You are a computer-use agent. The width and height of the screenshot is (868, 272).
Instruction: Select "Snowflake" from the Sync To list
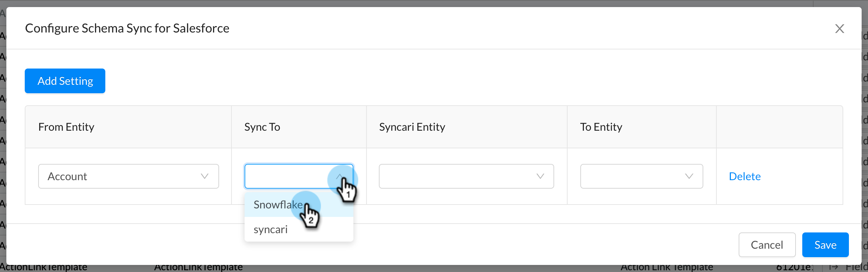pyautogui.click(x=278, y=205)
